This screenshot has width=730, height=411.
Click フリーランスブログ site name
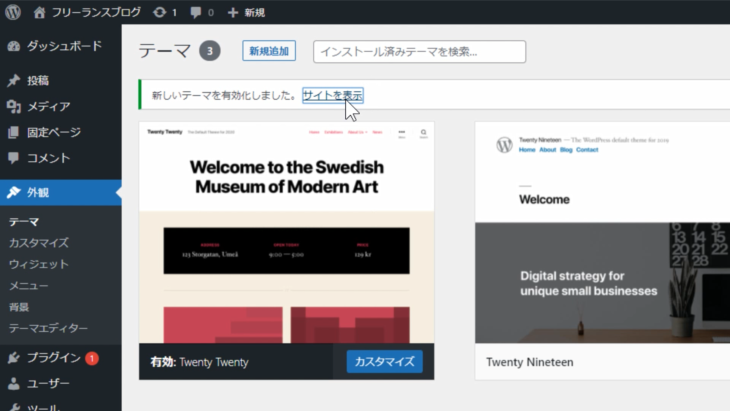pyautogui.click(x=96, y=13)
